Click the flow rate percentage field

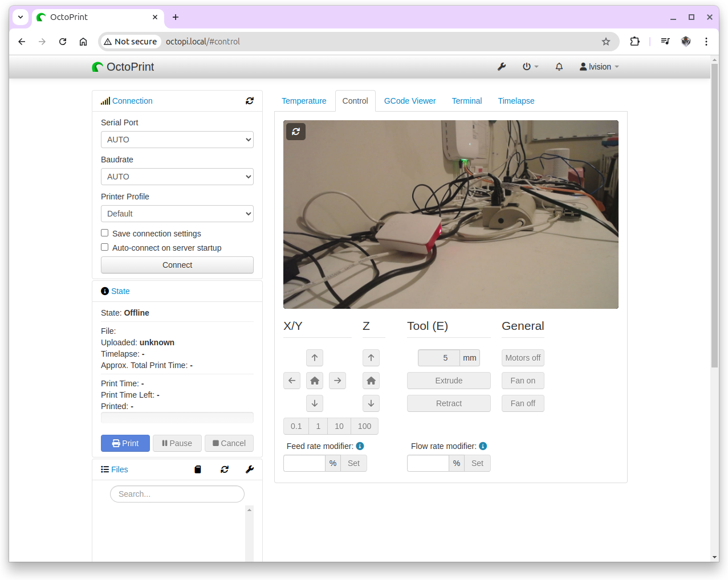(x=428, y=463)
